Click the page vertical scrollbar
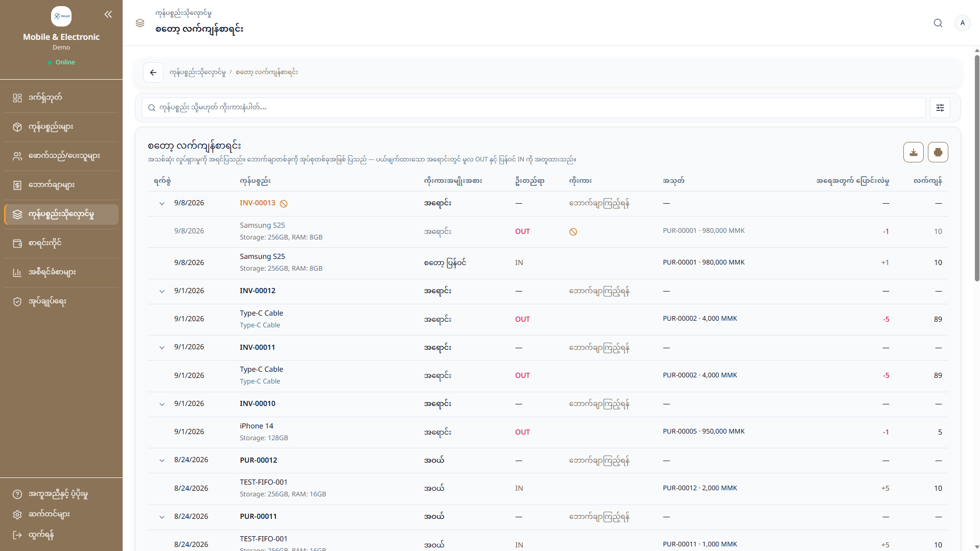 (977, 169)
